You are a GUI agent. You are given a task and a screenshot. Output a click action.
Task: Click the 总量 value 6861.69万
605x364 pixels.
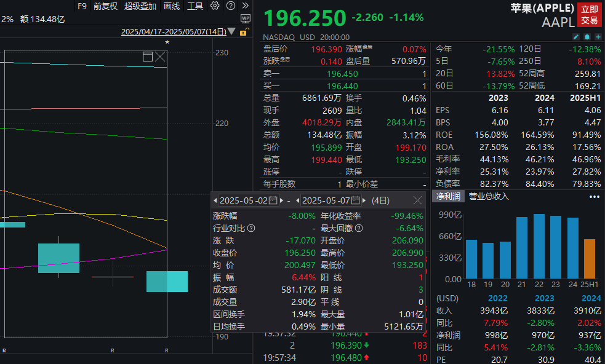[x=321, y=98]
